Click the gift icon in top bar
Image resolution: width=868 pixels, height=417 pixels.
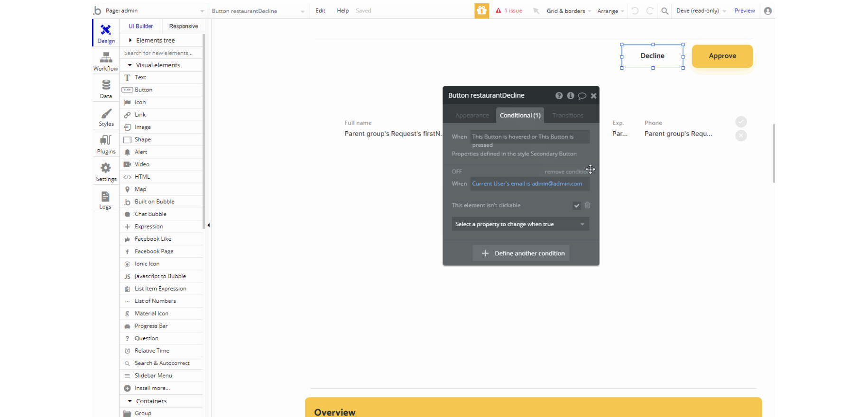pos(481,10)
